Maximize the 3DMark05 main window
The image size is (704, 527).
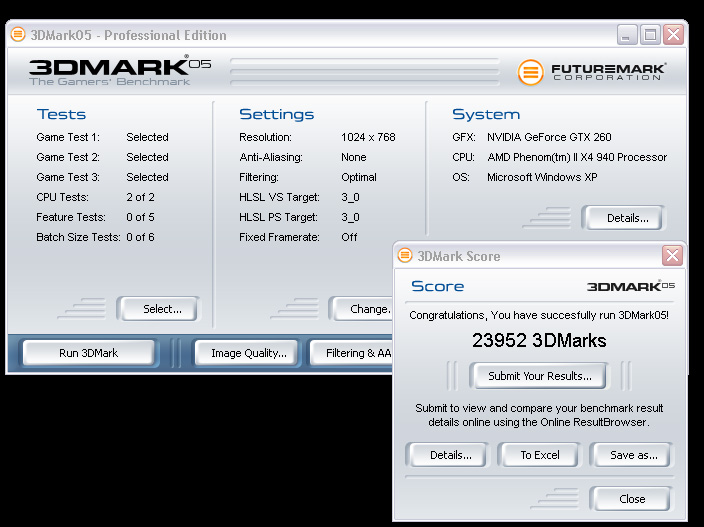coord(650,35)
